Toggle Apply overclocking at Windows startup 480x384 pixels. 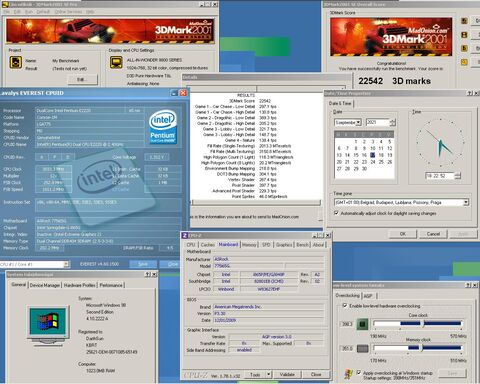[x=359, y=373]
